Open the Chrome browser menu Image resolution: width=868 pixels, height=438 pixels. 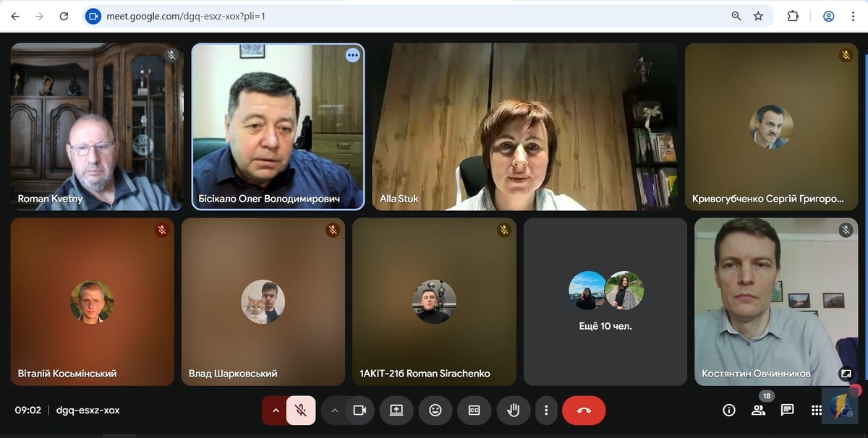point(854,16)
